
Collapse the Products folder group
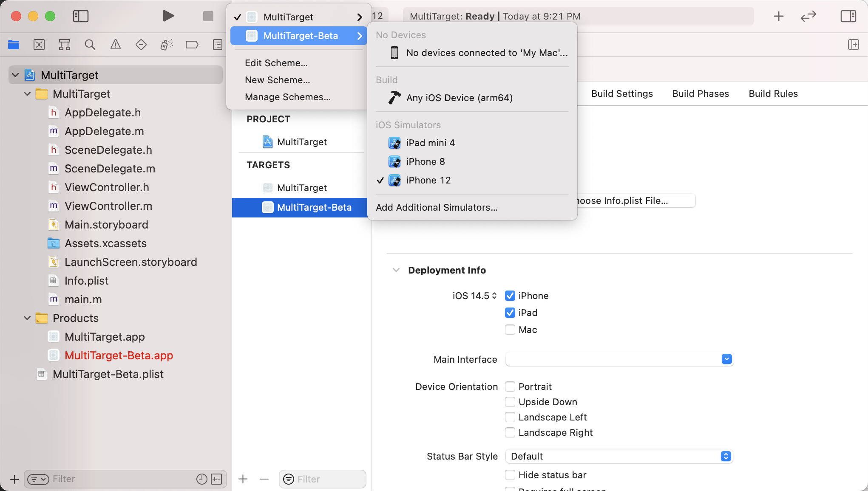(x=27, y=318)
